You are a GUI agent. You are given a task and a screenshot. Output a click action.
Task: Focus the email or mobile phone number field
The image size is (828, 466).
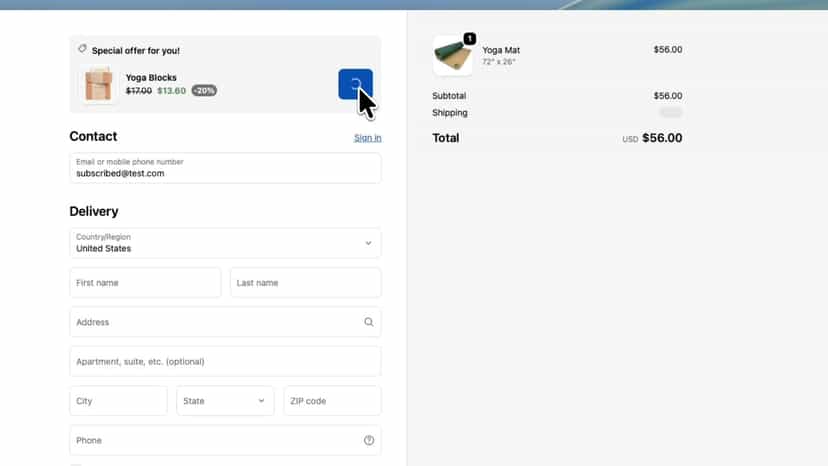point(225,168)
